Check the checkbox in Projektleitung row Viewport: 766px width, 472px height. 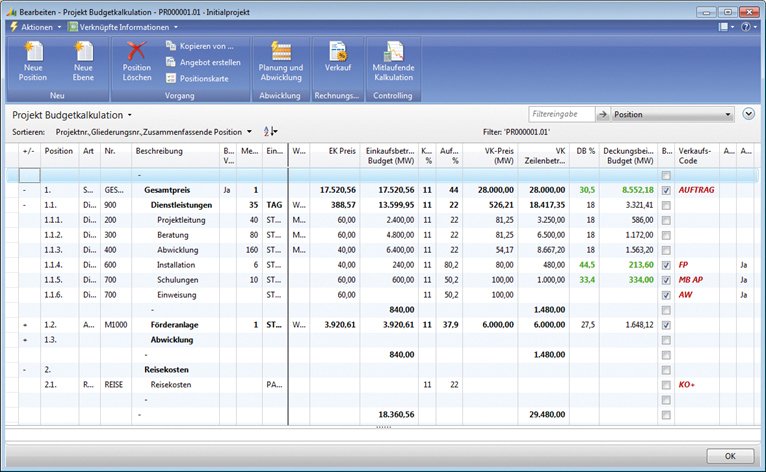click(666, 221)
